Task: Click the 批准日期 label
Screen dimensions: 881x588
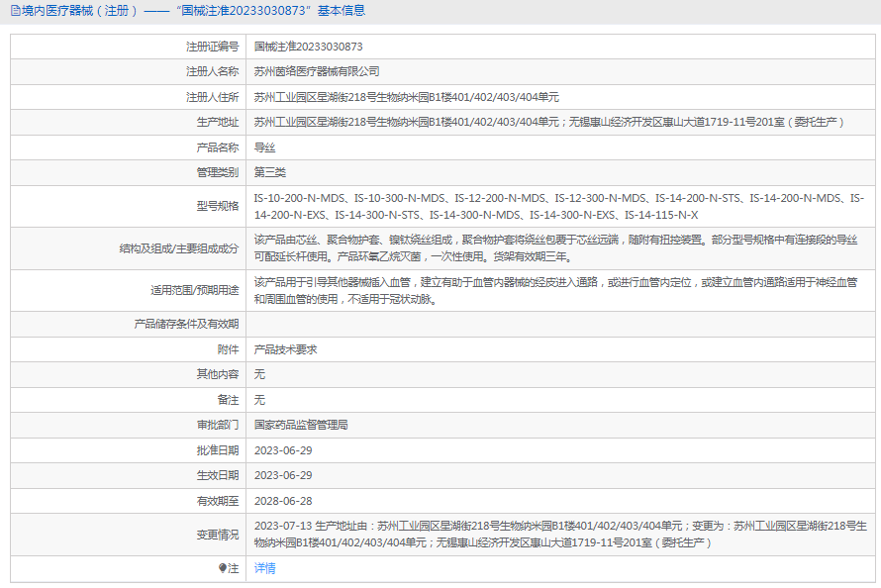Action: coord(218,450)
